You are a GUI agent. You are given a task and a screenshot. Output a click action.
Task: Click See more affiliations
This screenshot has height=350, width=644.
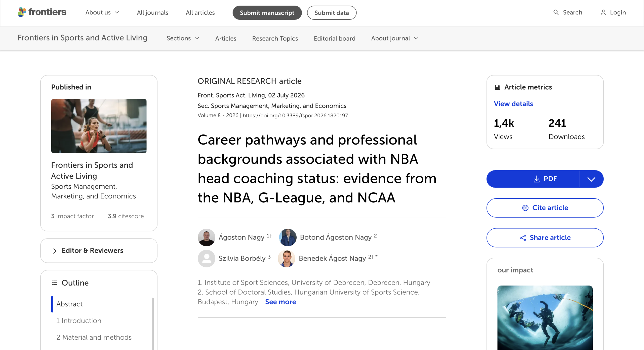(x=280, y=302)
